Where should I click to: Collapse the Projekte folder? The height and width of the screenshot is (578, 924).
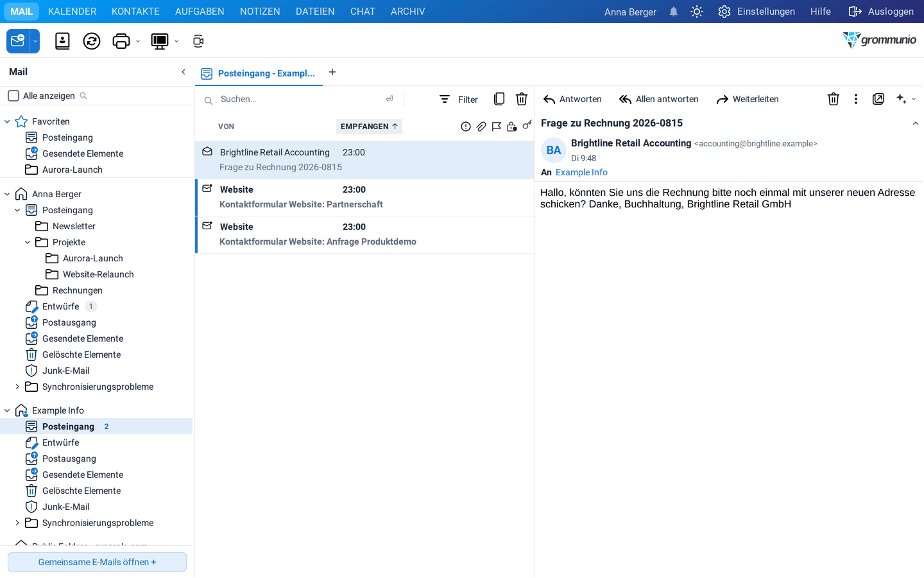click(28, 242)
